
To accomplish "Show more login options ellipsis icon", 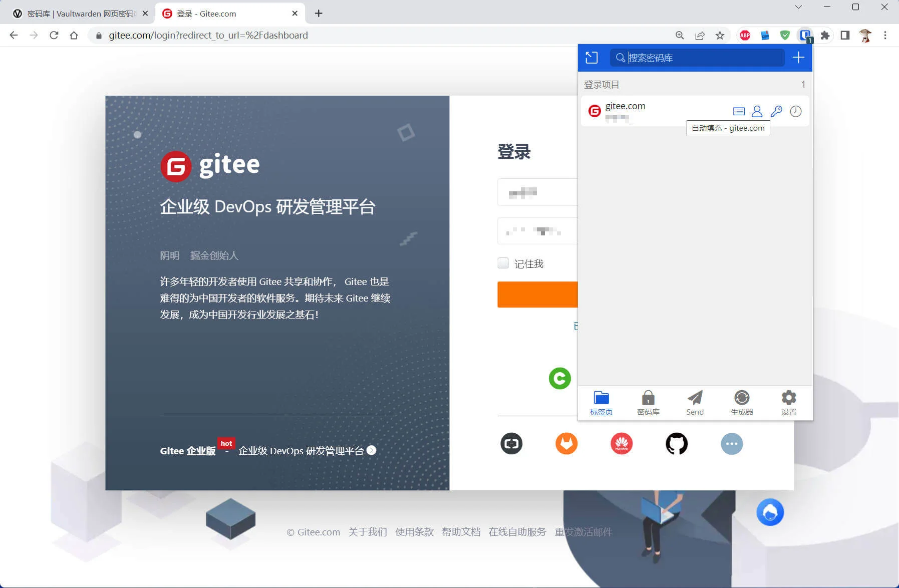I will coord(732,444).
